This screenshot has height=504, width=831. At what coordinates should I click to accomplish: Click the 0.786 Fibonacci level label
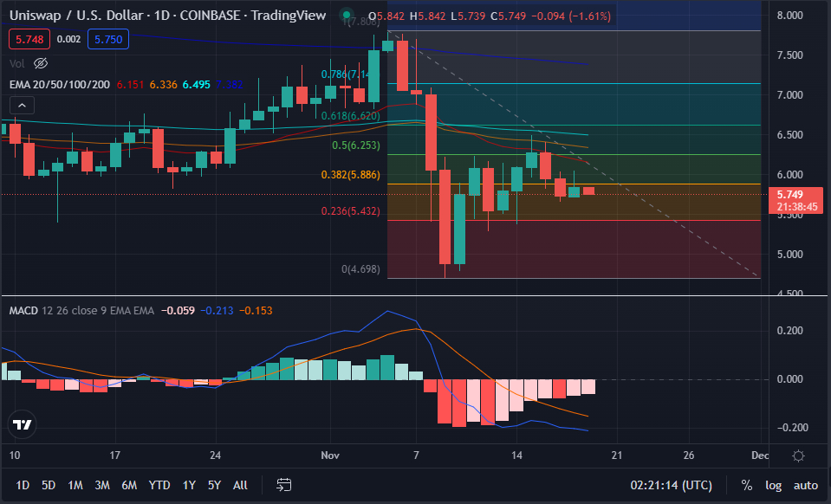pyautogui.click(x=345, y=74)
